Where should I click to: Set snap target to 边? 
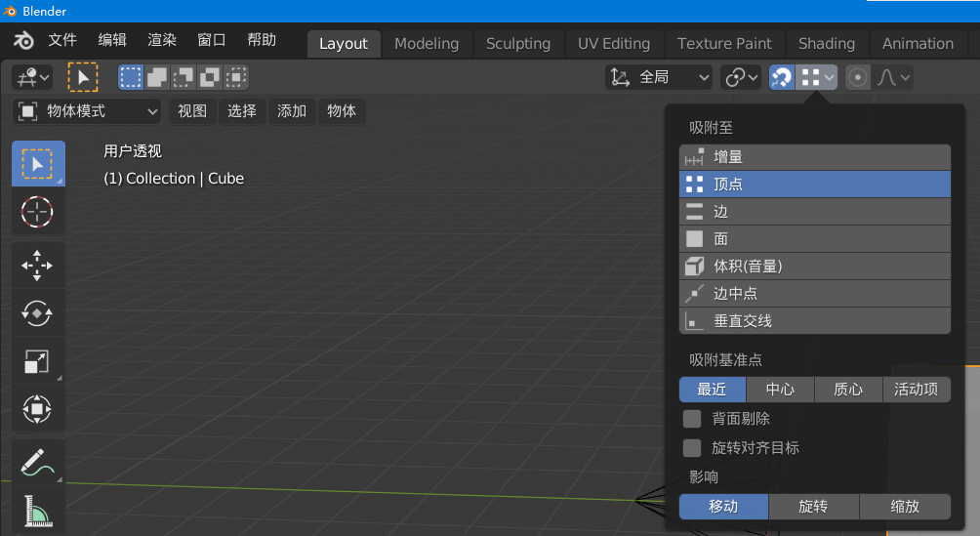815,212
